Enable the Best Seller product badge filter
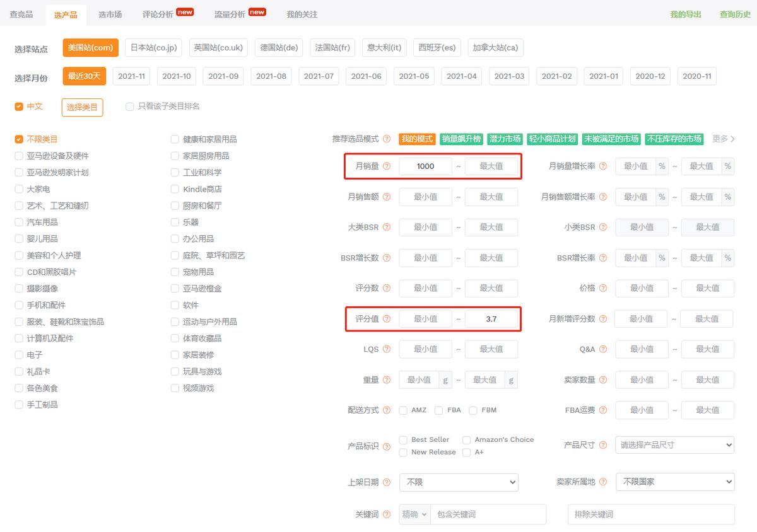Screen dimensions: 757x532 pyautogui.click(x=402, y=439)
